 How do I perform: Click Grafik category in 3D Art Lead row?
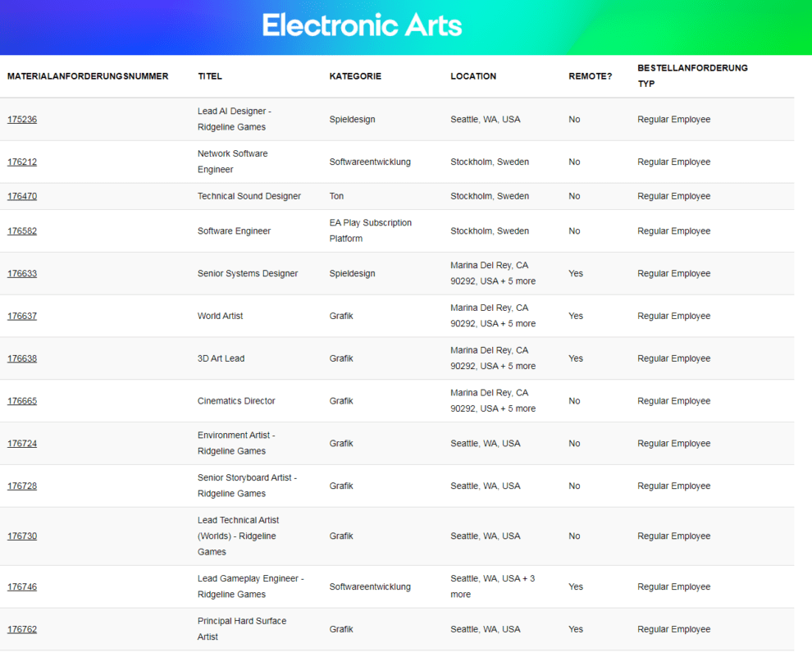[x=341, y=358]
